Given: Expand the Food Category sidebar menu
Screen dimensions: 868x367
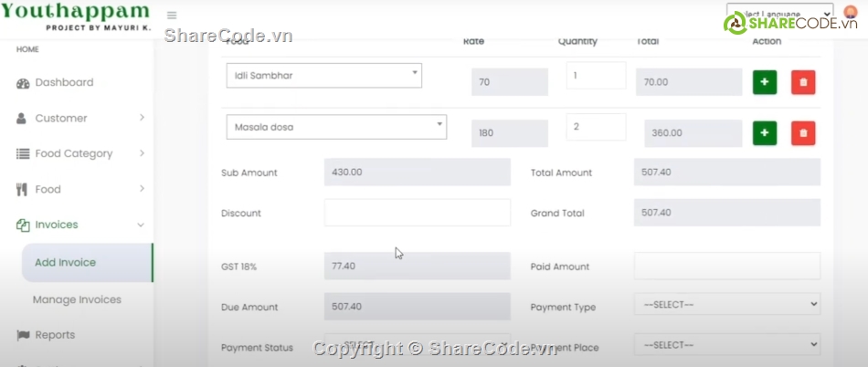Looking at the screenshot, I should coord(79,153).
